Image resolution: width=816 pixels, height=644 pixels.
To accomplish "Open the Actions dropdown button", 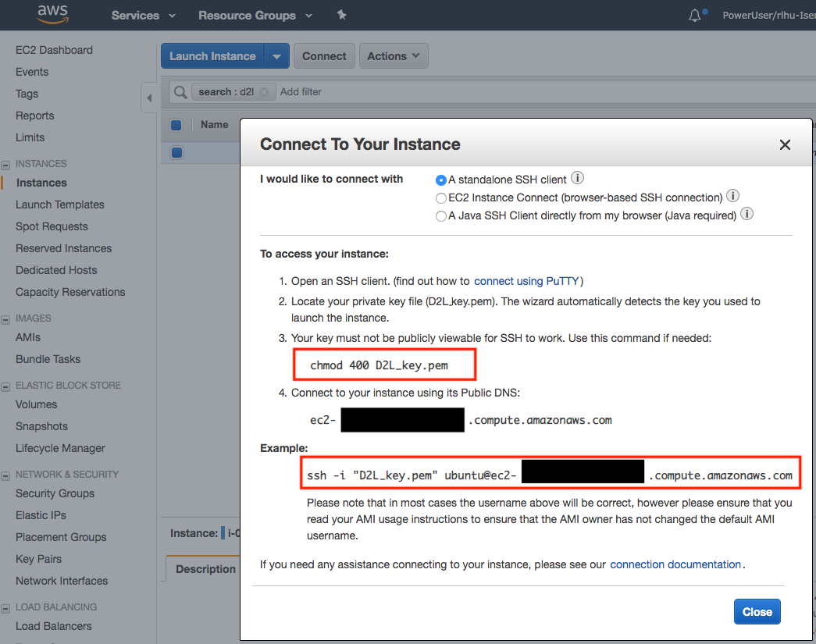I will 394,56.
